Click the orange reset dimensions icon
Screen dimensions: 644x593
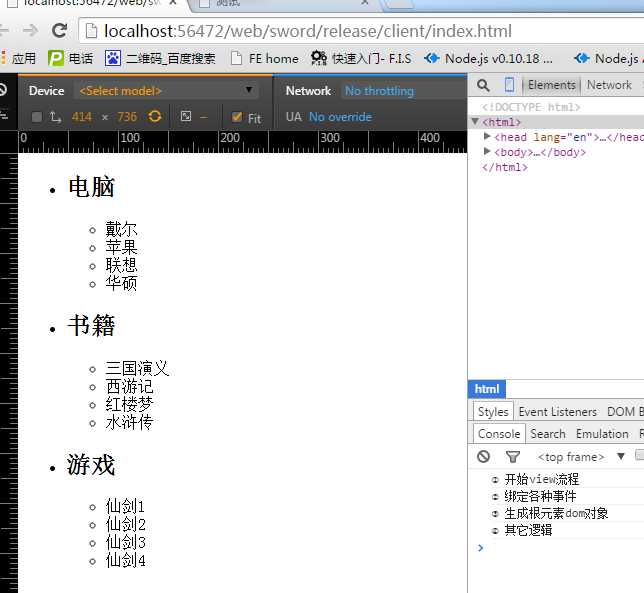point(155,116)
